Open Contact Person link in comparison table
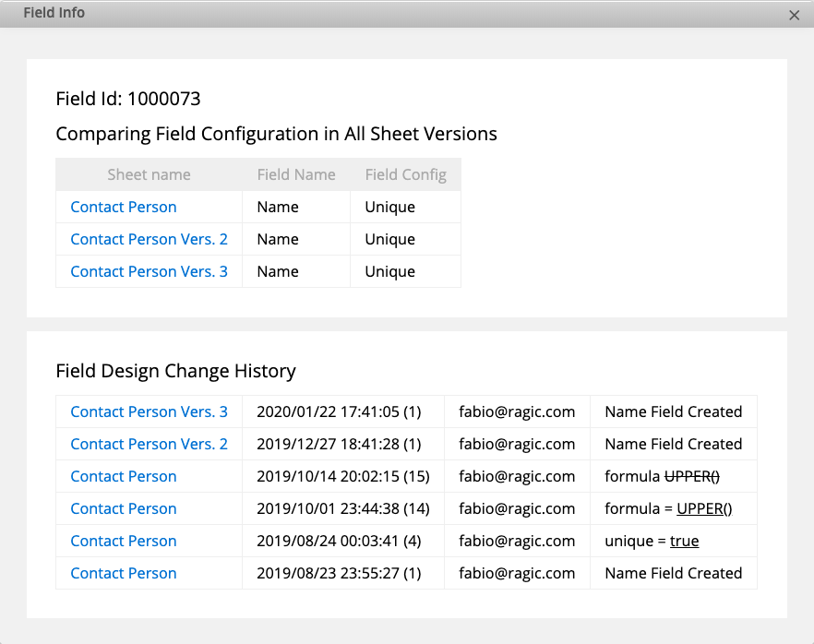814x644 pixels. click(x=124, y=207)
